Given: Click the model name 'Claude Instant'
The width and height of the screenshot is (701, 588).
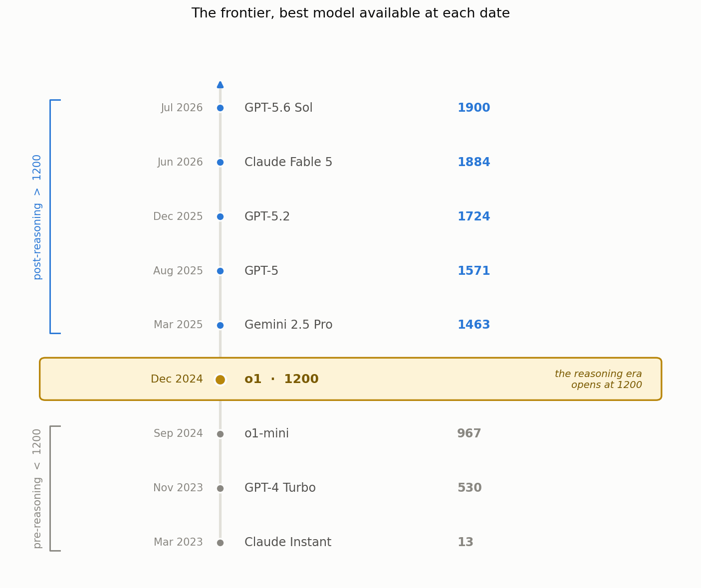Looking at the screenshot, I should point(288,543).
